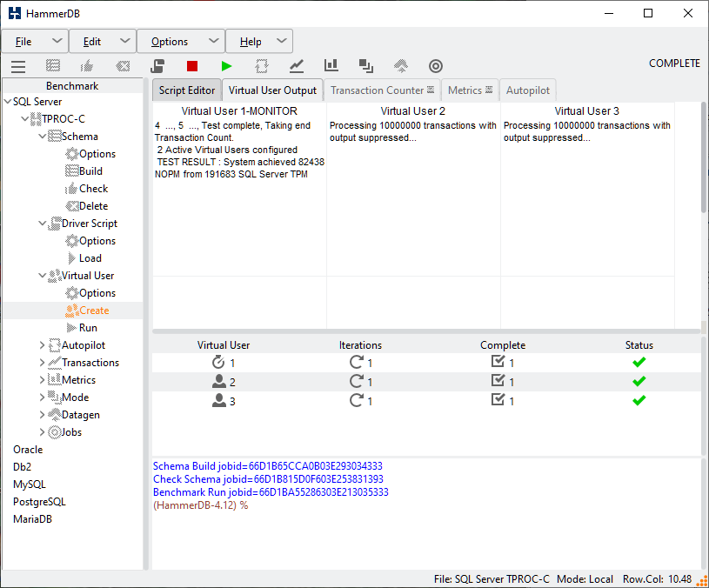The width and height of the screenshot is (709, 588).
Task: Click the Transaction Counter pencil-graph icon
Action: pyautogui.click(x=296, y=66)
